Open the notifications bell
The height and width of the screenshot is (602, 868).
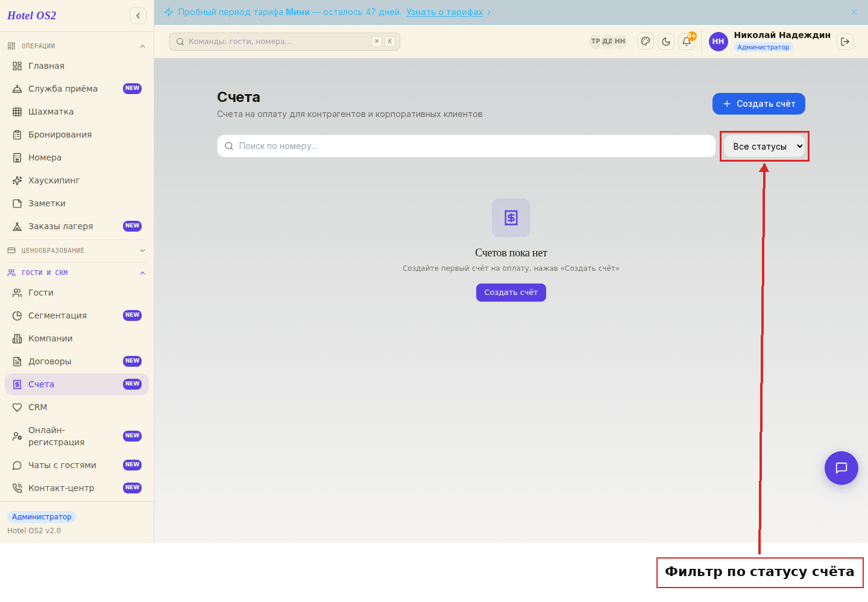click(x=687, y=42)
